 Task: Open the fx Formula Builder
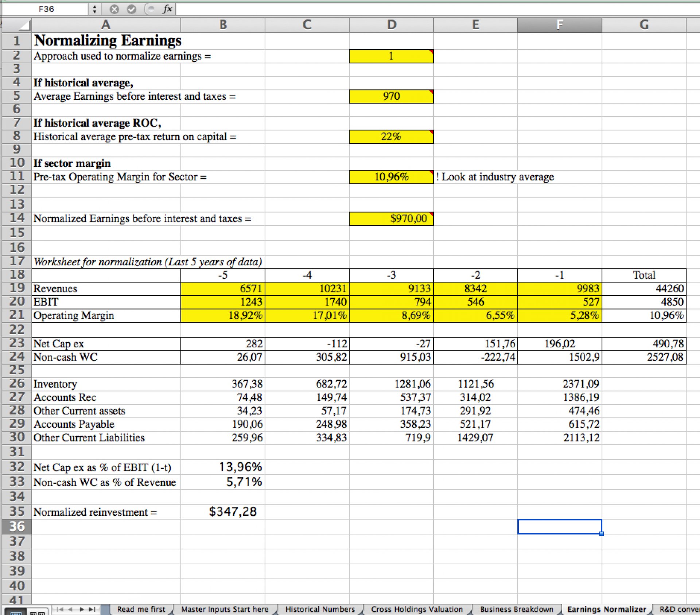click(x=167, y=9)
